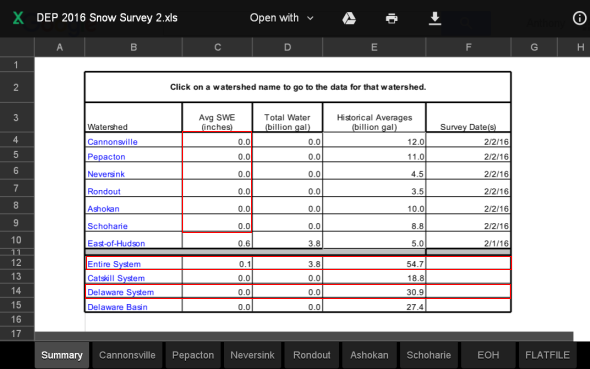Follow the Neversink watershed link
The height and width of the screenshot is (369, 590).
click(106, 174)
